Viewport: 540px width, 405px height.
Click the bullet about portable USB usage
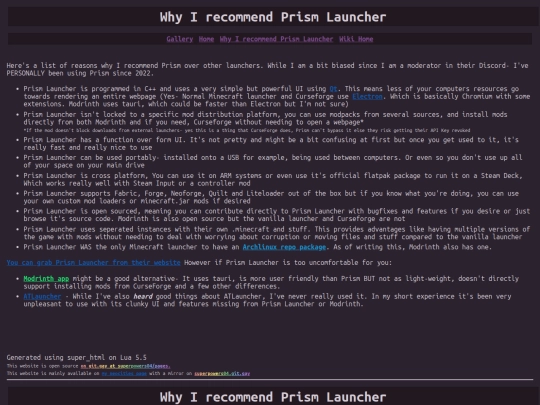pos(273,161)
